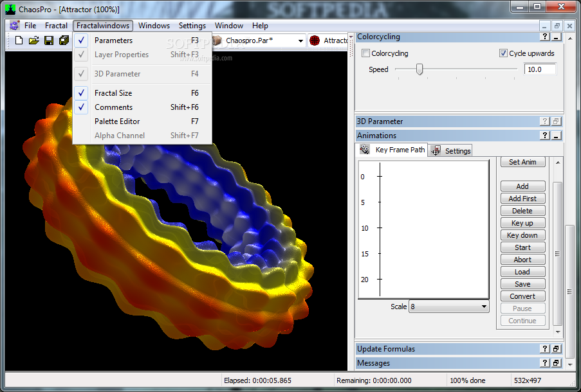Viewport: 581px width, 392px height.
Task: Restore the inner Attractor document window
Action: pyautogui.click(x=557, y=26)
